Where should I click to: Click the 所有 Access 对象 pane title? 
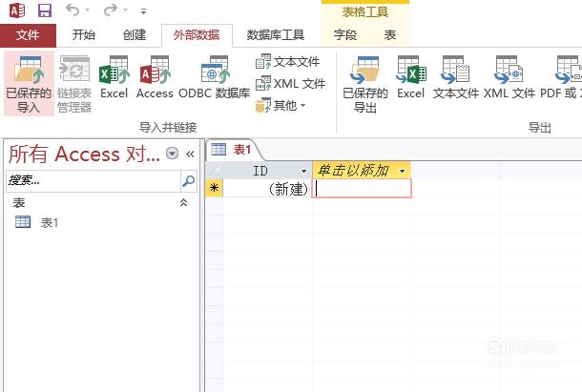point(84,154)
